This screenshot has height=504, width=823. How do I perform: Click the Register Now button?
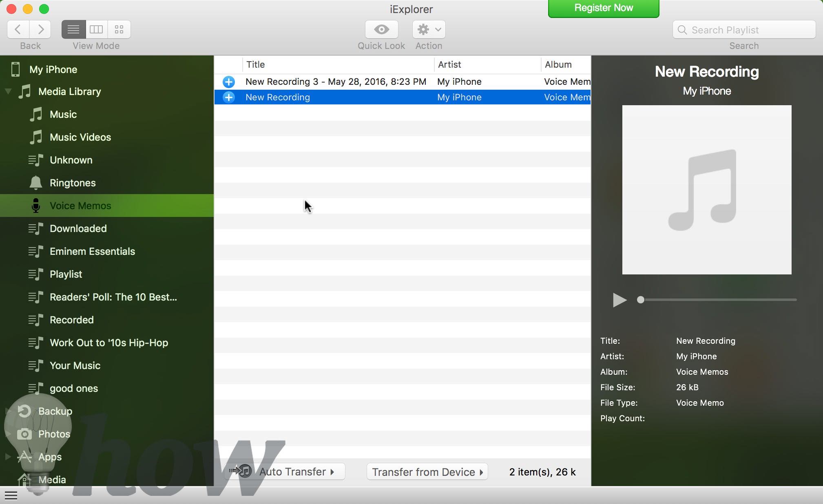click(604, 8)
